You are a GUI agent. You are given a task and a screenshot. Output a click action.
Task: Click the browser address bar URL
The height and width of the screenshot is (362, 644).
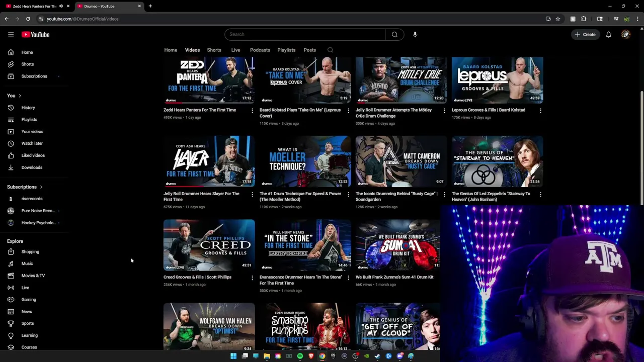point(83,19)
